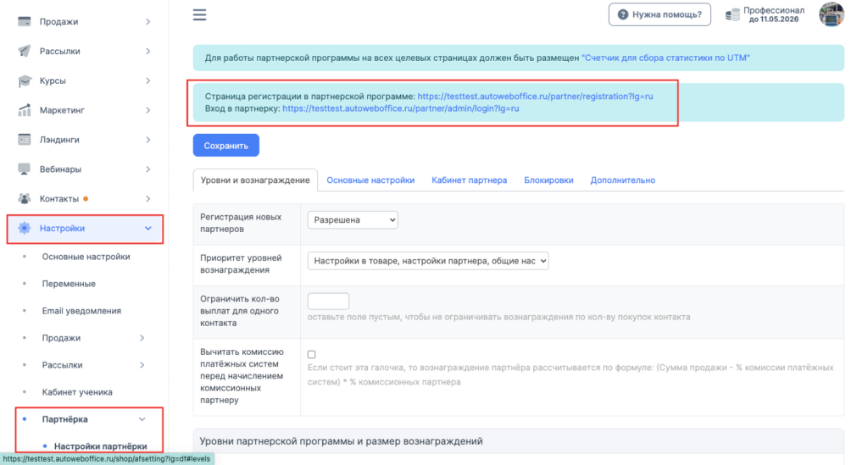Click the Нужна помощь? button

click(659, 14)
